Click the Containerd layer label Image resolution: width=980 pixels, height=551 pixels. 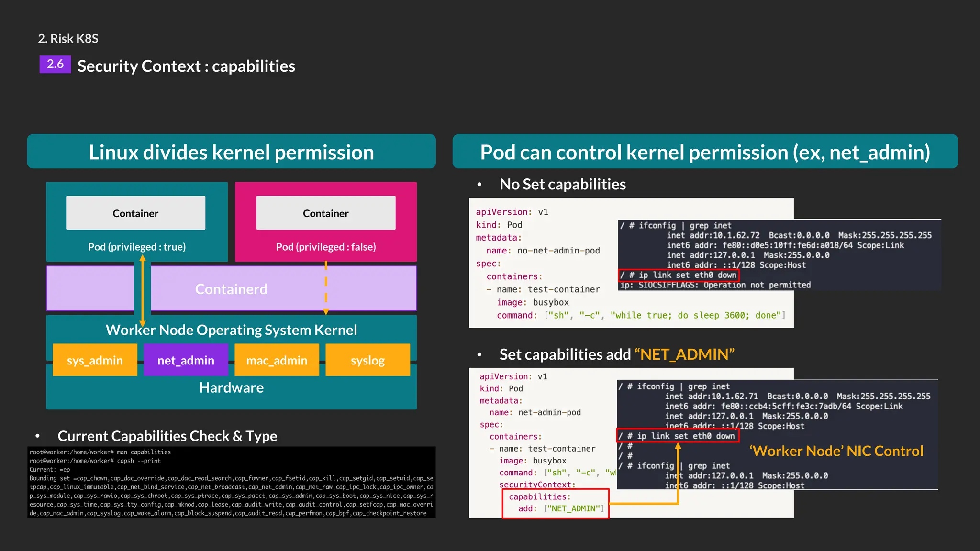pyautogui.click(x=231, y=289)
